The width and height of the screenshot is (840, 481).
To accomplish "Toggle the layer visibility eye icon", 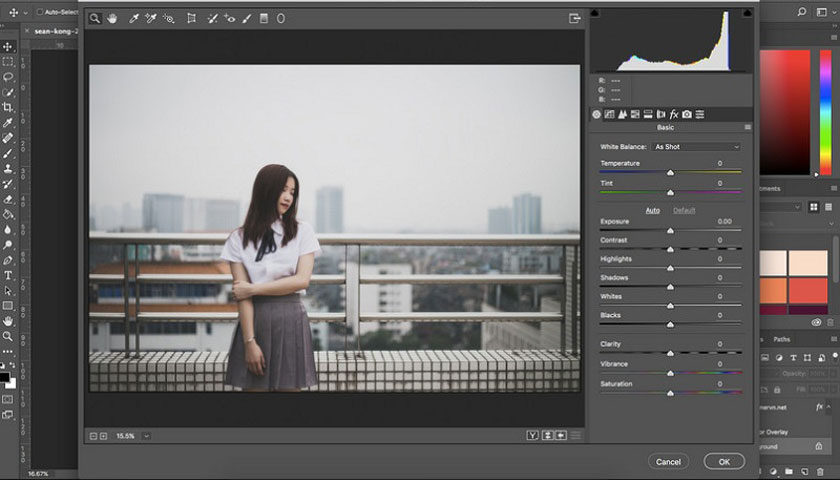I will pos(817,323).
